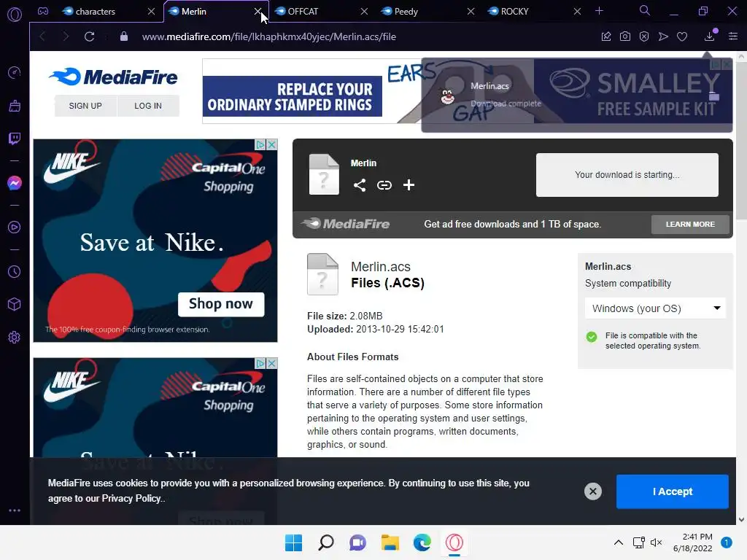Open the notification center badge

(x=727, y=542)
